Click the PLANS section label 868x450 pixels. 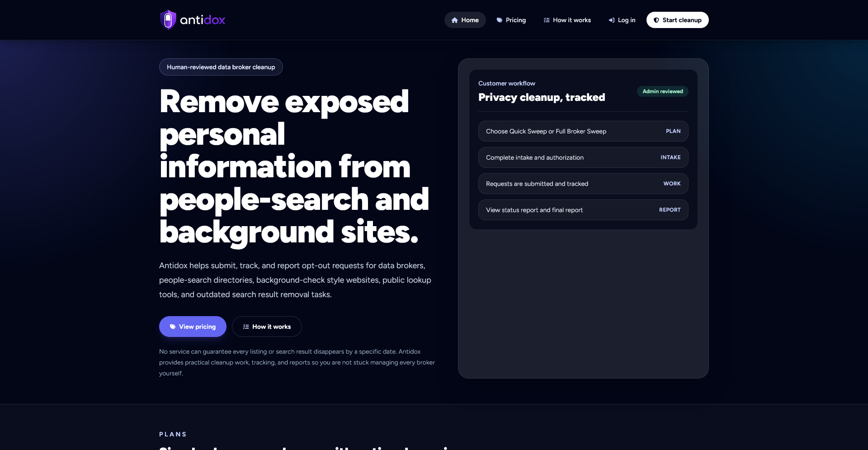[173, 434]
